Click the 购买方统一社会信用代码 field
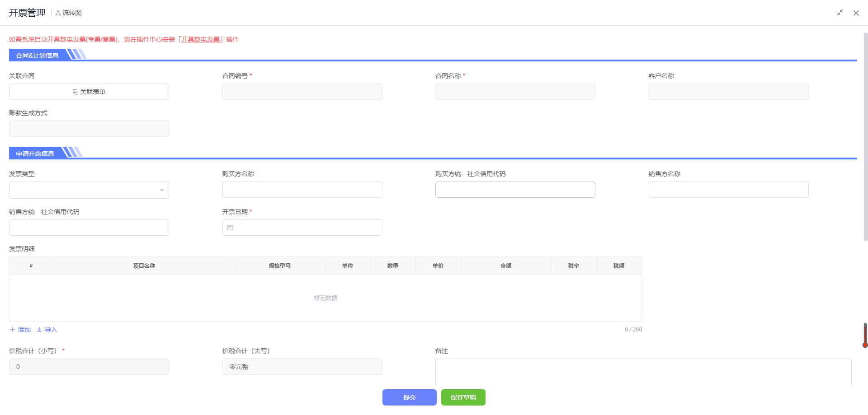This screenshot has width=868, height=415. tap(515, 190)
